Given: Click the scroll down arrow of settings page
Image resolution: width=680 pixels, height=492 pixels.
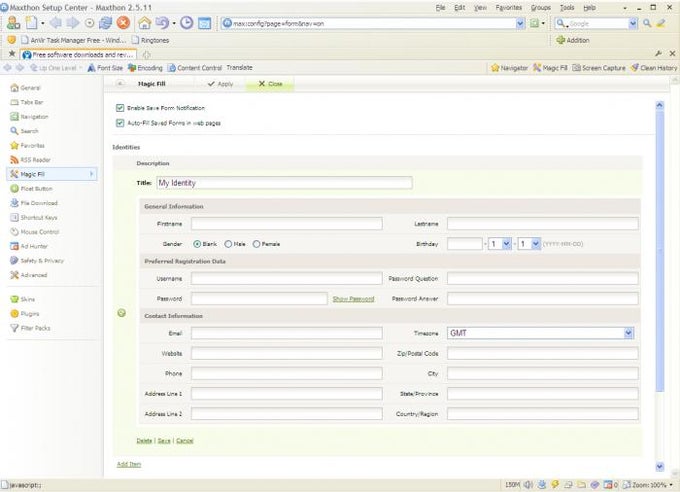Looking at the screenshot, I should 660,466.
